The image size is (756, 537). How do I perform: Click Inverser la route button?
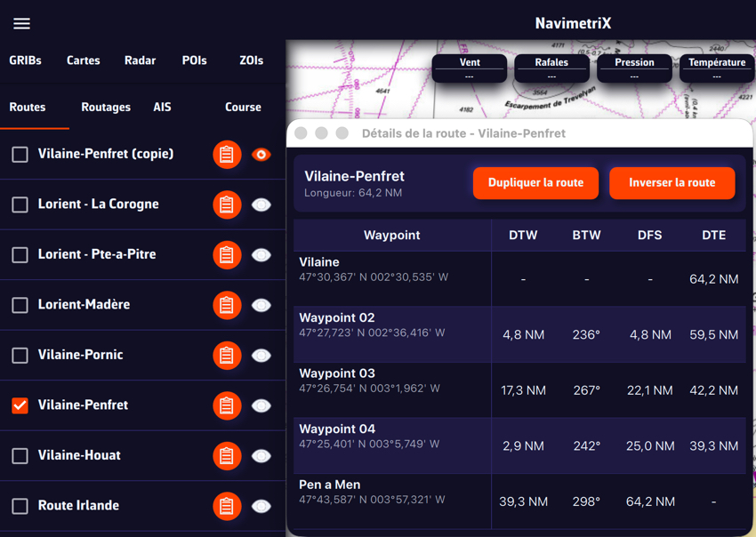(x=672, y=183)
